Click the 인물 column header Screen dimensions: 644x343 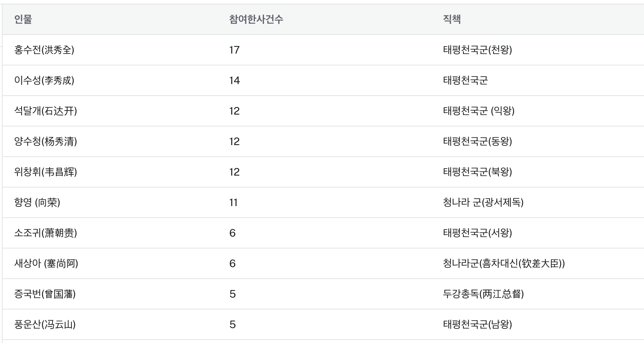pyautogui.click(x=23, y=19)
